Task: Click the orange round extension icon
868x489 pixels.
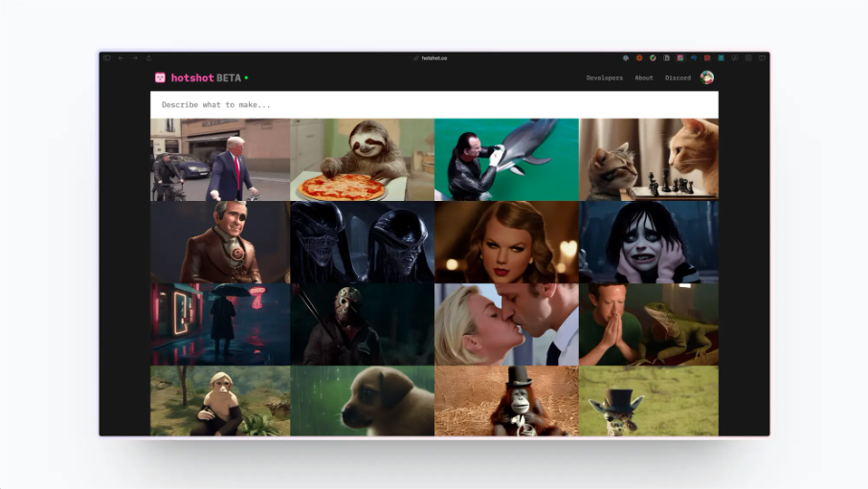Action: (x=639, y=57)
